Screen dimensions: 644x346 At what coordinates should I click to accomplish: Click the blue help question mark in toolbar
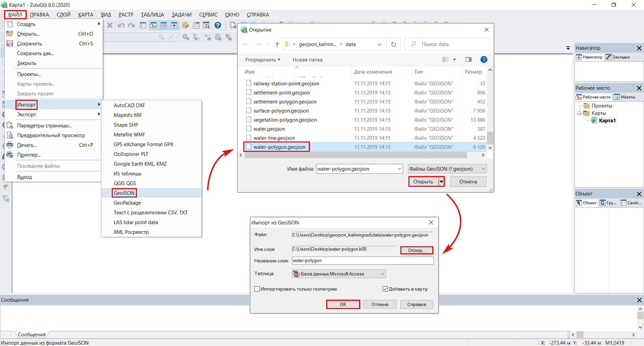point(218,25)
